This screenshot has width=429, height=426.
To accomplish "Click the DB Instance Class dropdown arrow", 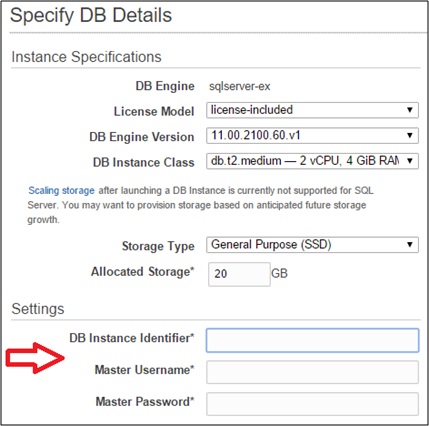I will [x=410, y=161].
